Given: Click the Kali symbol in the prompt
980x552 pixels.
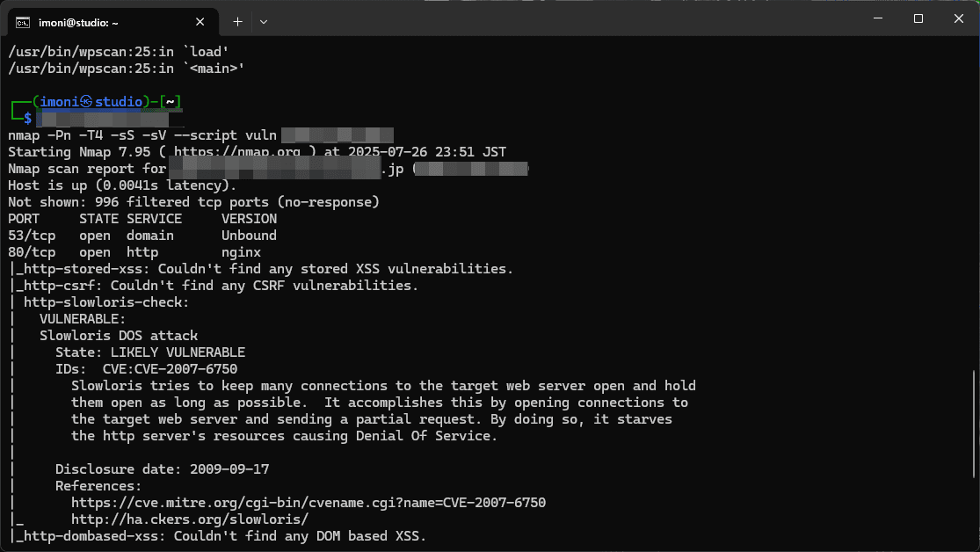Looking at the screenshot, I should (x=86, y=102).
